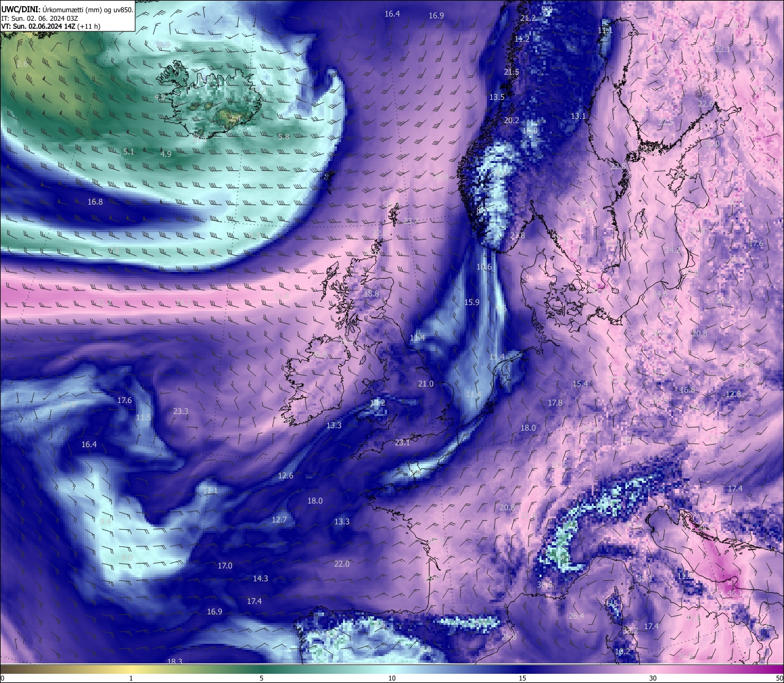Click the 15 tick on the color scale

(x=522, y=678)
